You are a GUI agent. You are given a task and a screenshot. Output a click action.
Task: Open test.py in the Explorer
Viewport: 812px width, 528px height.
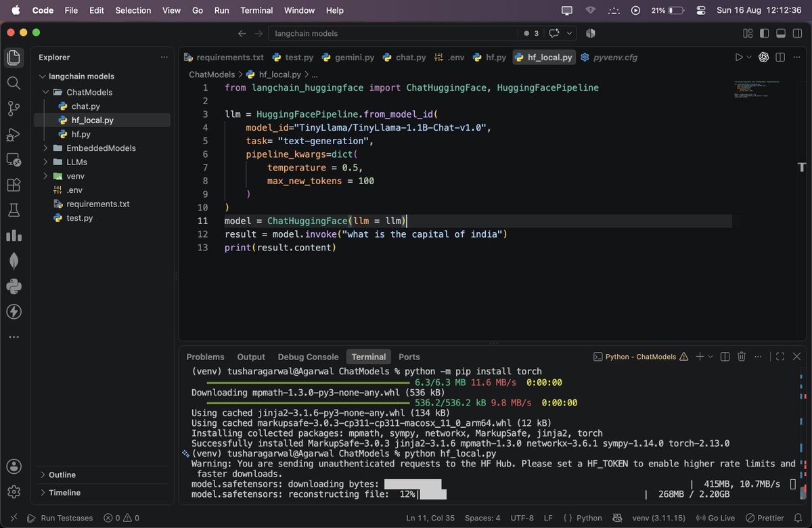coord(79,218)
